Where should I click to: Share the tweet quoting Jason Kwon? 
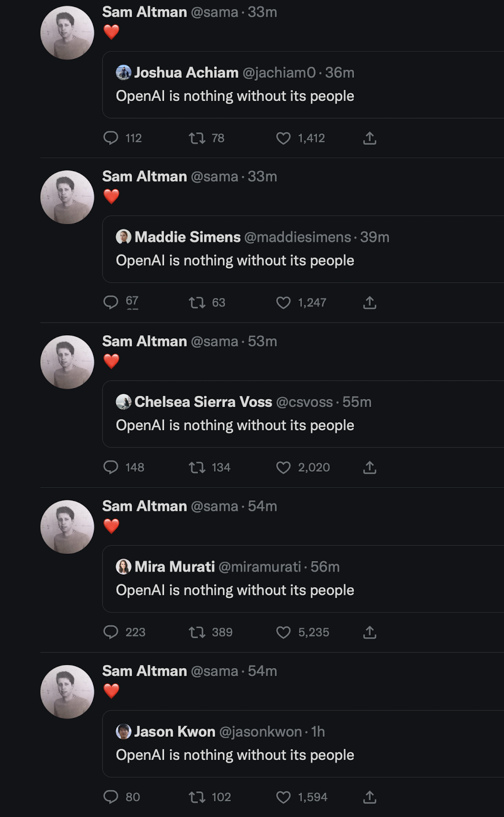[370, 797]
